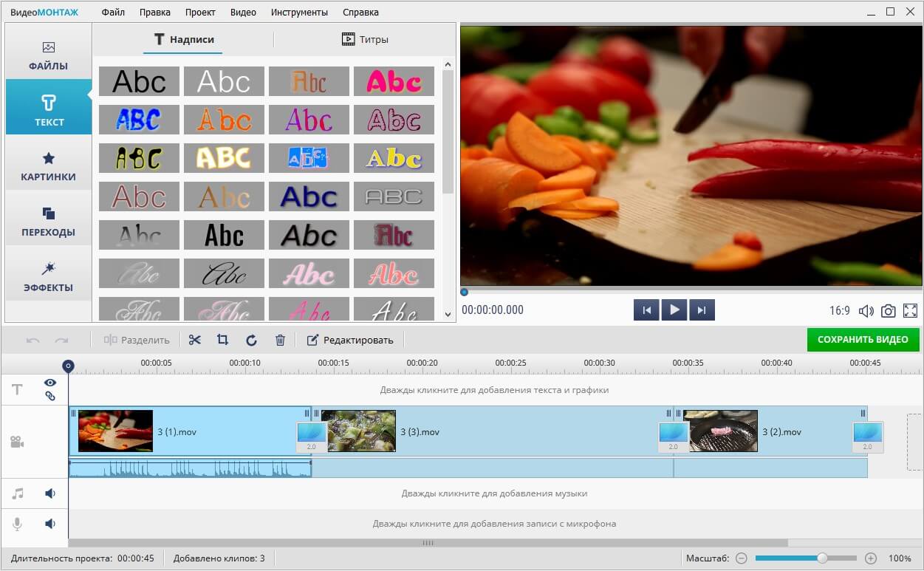The width and height of the screenshot is (924, 571).
Task: Open the Эффекты sidebar section
Action: click(49, 277)
